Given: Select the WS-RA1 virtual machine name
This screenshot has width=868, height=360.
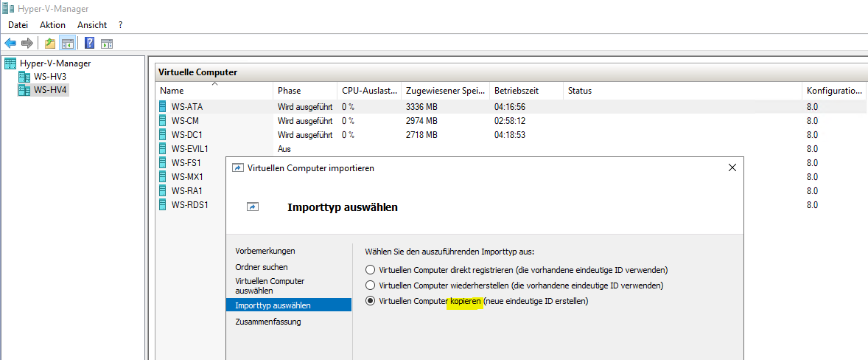Looking at the screenshot, I should coord(186,190).
